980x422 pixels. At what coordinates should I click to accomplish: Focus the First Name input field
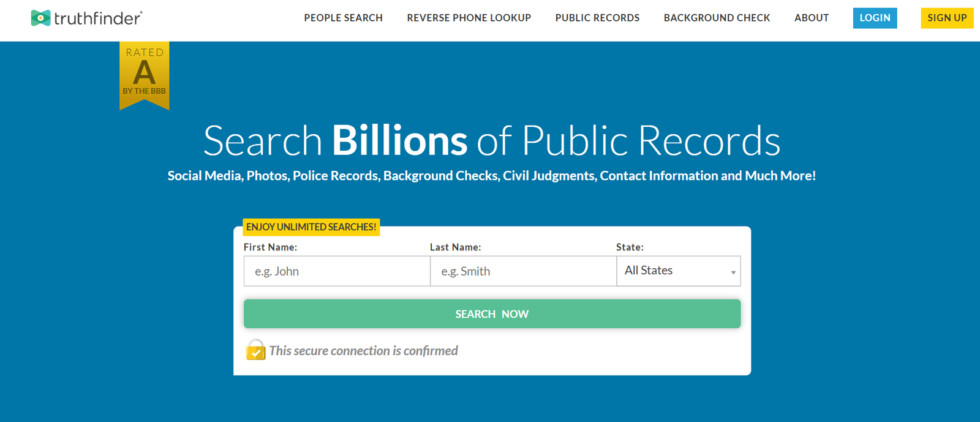pyautogui.click(x=337, y=271)
